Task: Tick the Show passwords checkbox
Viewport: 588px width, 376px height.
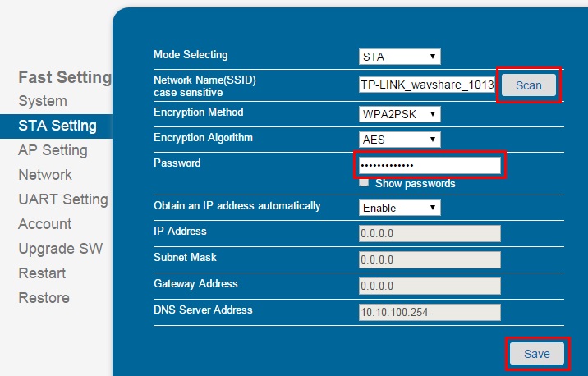Action: 363,182
